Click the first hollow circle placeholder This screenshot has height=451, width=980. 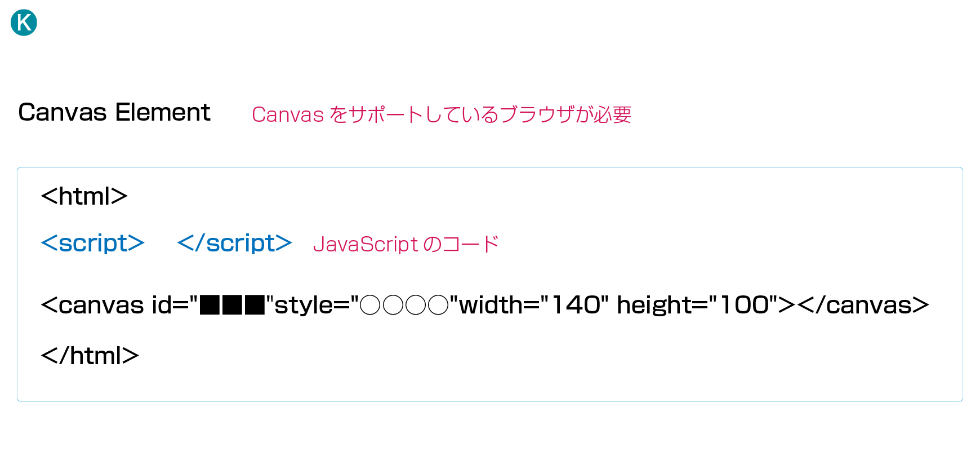pyautogui.click(x=370, y=305)
